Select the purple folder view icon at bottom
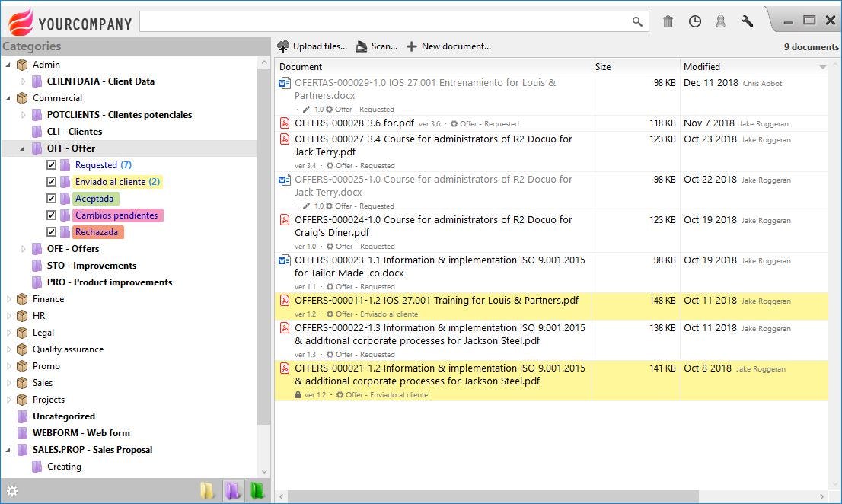Viewport: 842px width, 504px height. point(233,491)
